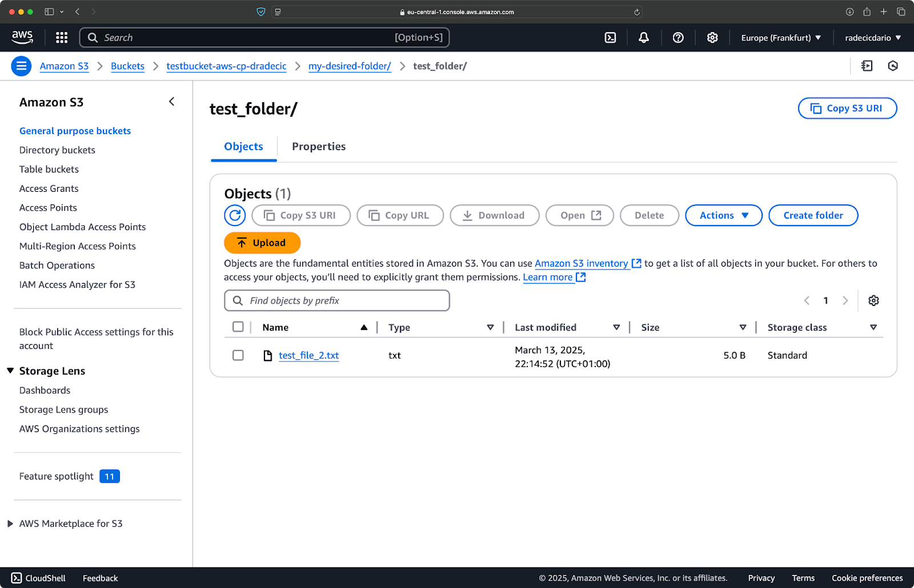Image resolution: width=914 pixels, height=588 pixels.
Task: Switch to the Properties tab
Action: click(x=319, y=147)
